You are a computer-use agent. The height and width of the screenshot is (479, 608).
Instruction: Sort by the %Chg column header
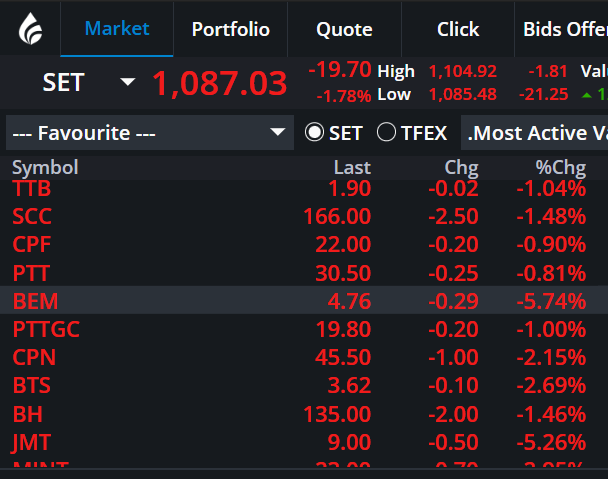tap(560, 168)
